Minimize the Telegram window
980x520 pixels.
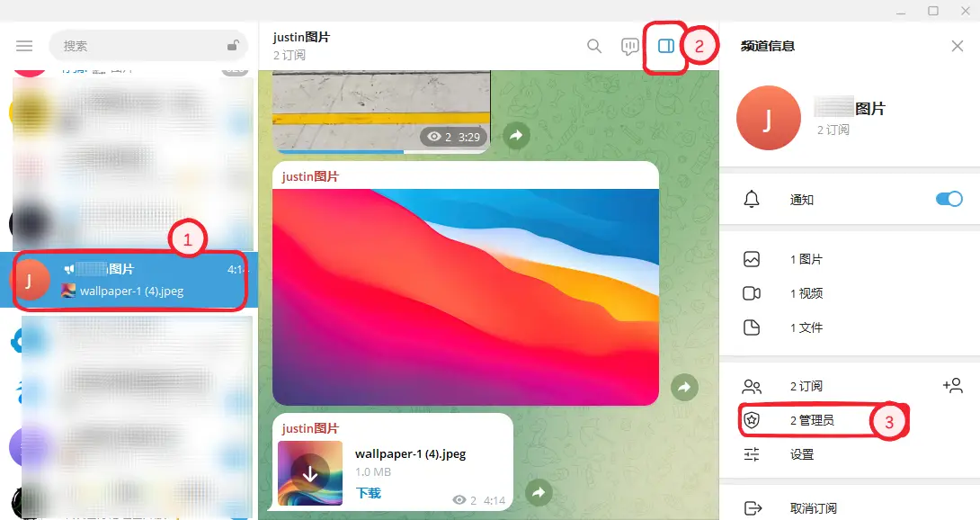coord(901,11)
